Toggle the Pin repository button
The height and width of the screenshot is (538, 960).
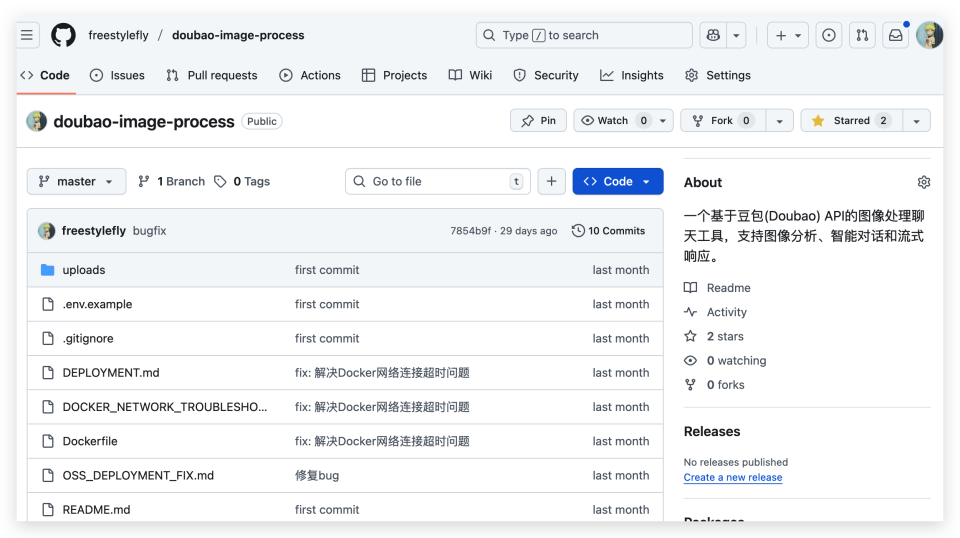(x=538, y=121)
